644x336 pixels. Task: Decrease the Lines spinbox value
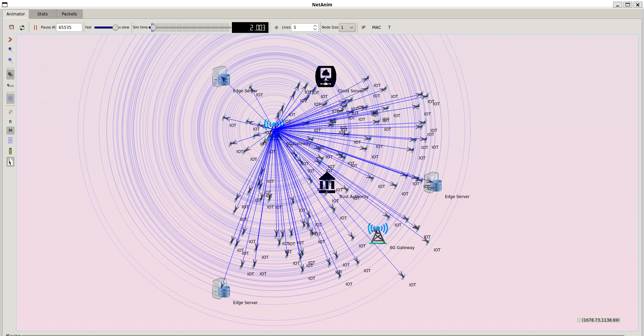point(315,29)
